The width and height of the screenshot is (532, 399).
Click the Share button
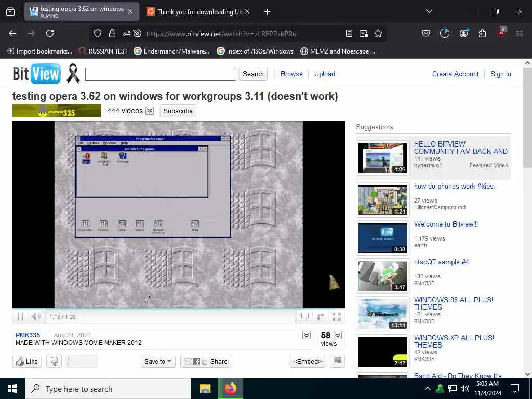[206, 362]
